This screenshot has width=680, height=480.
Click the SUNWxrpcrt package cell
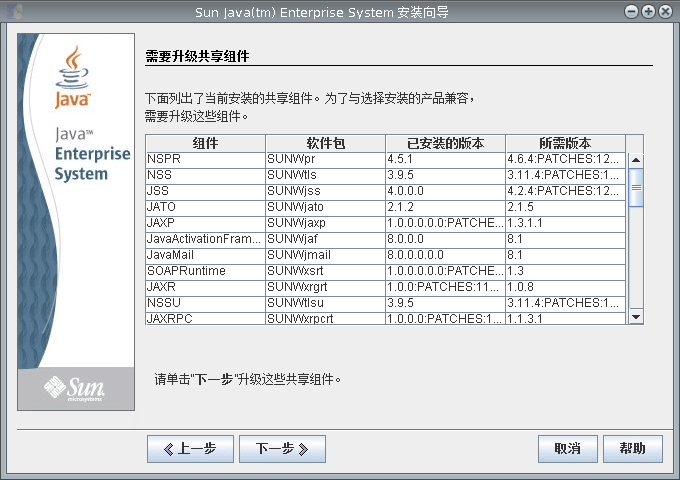click(x=326, y=318)
